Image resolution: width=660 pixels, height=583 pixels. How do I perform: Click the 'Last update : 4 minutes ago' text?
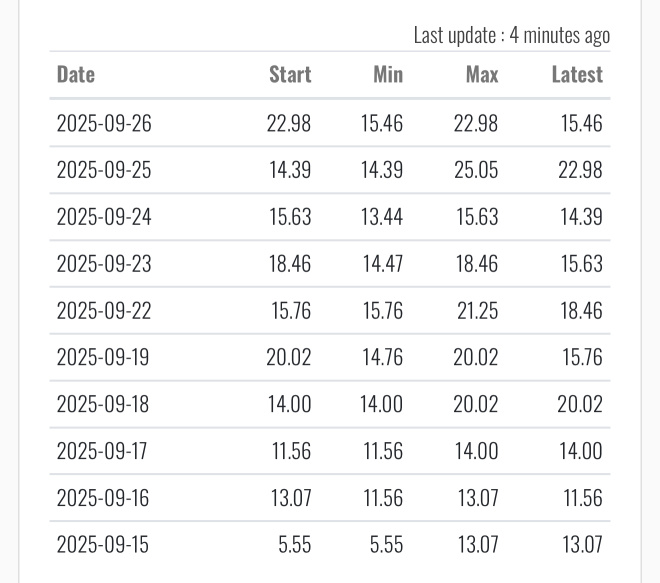coord(511,35)
